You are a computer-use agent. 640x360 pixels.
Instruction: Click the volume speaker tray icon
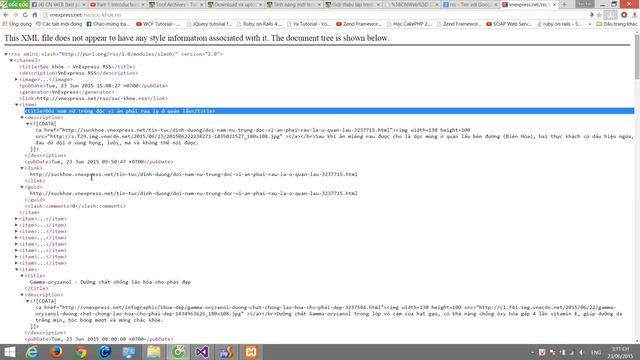tap(582, 352)
